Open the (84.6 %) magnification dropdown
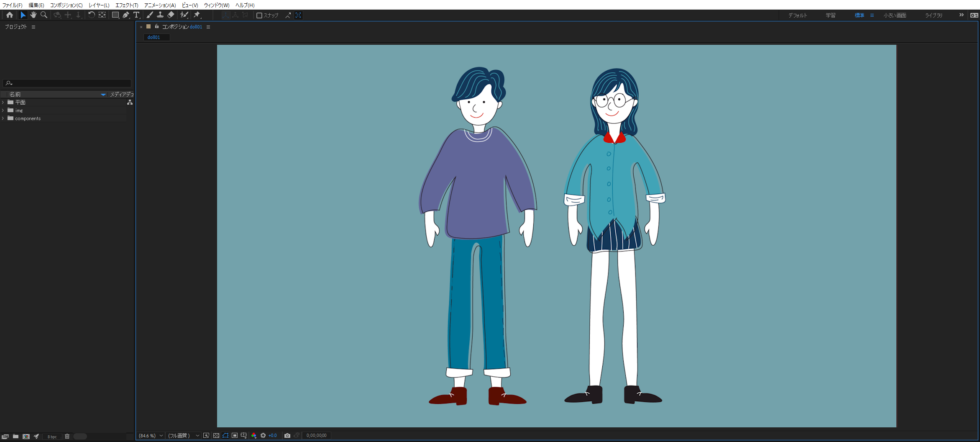 point(151,435)
